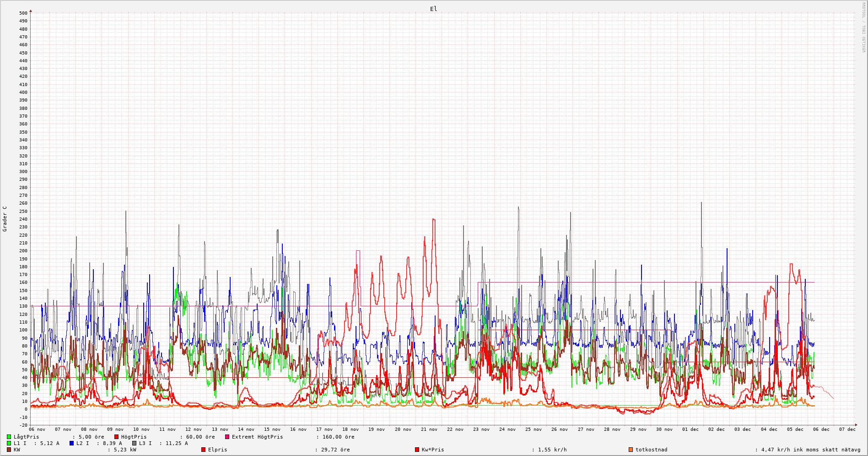Image resolution: width=868 pixels, height=456 pixels.
Task: Click the orange totkostnad legend square
Action: pyautogui.click(x=631, y=450)
